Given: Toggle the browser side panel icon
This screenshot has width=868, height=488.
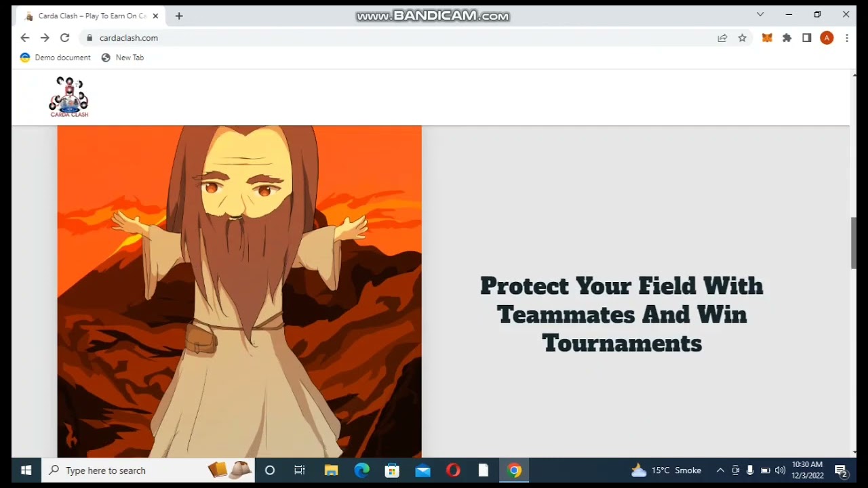Looking at the screenshot, I should point(806,38).
